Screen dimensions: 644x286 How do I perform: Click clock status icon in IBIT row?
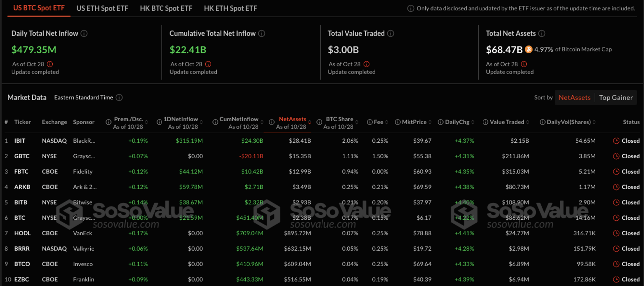coord(616,141)
